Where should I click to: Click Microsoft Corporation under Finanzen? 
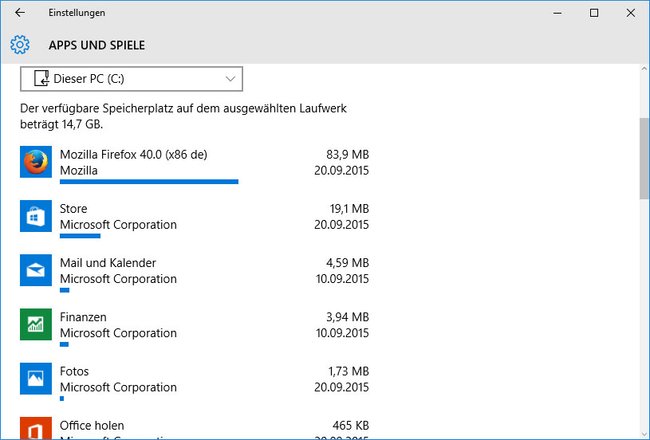coord(118,333)
